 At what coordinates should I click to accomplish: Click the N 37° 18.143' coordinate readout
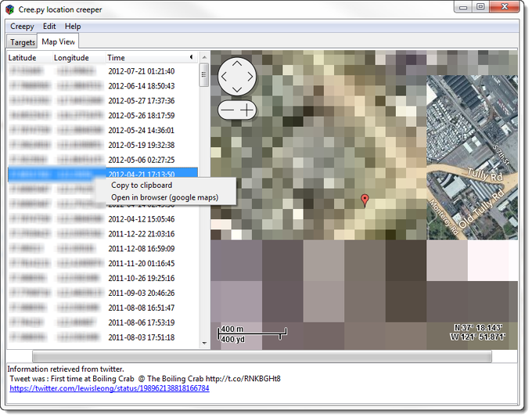478,328
